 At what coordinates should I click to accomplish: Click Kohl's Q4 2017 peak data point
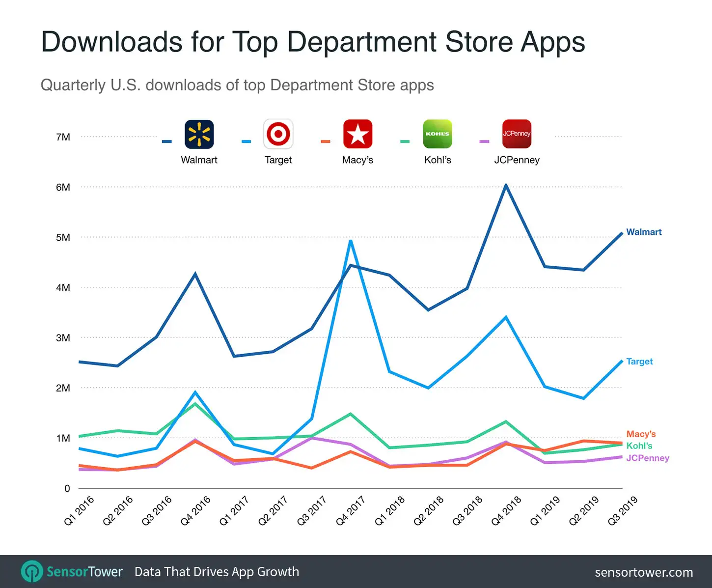[x=351, y=414]
